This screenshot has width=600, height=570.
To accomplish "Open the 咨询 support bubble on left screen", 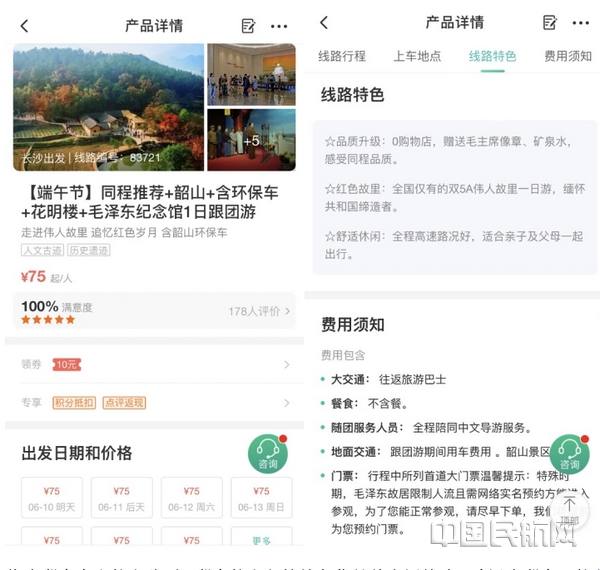I will point(267,454).
